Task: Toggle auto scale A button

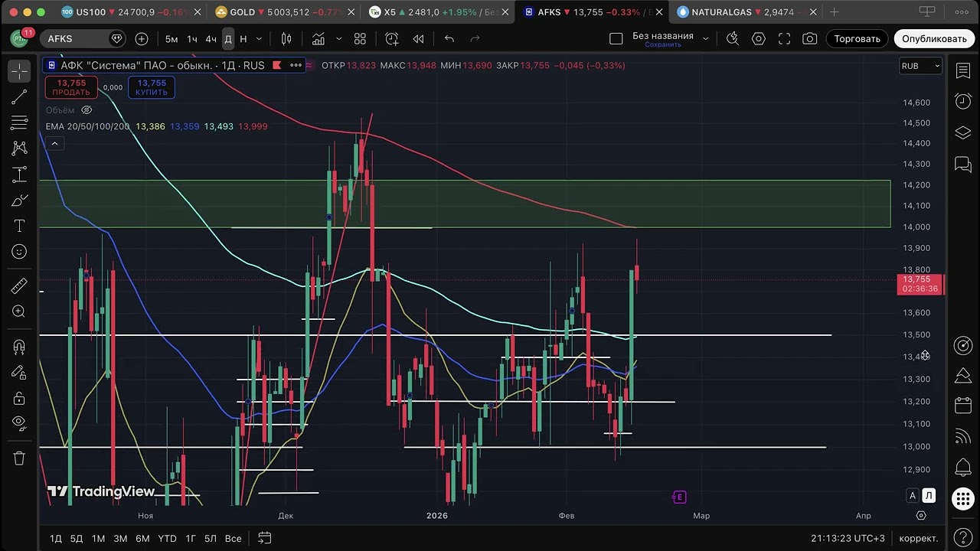Action: [x=913, y=496]
